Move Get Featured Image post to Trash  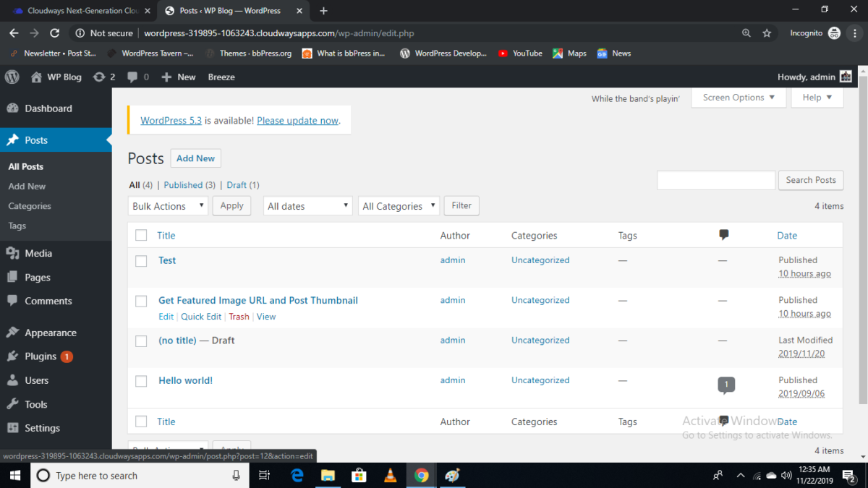[x=239, y=317]
